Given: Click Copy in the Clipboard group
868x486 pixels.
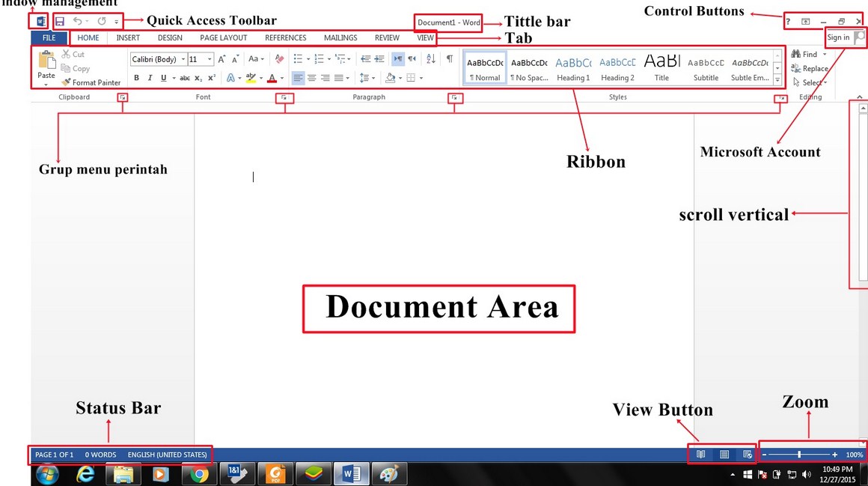Looking at the screenshot, I should pos(75,69).
